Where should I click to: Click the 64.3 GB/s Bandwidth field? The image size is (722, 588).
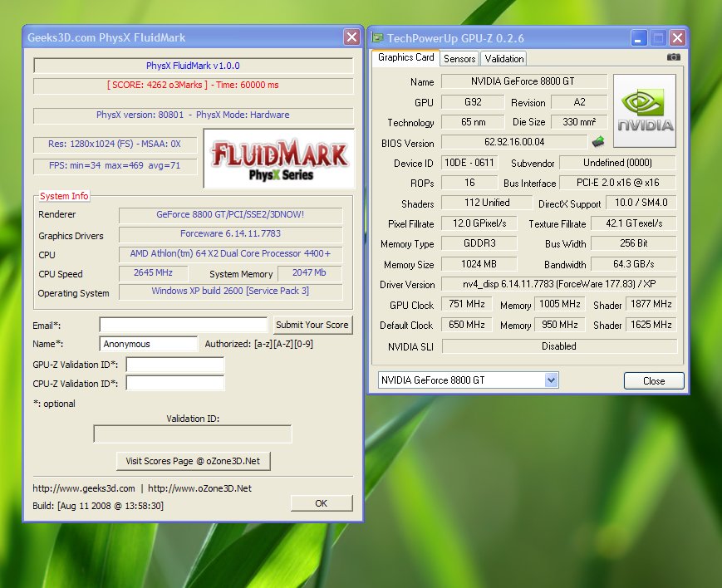click(x=634, y=264)
